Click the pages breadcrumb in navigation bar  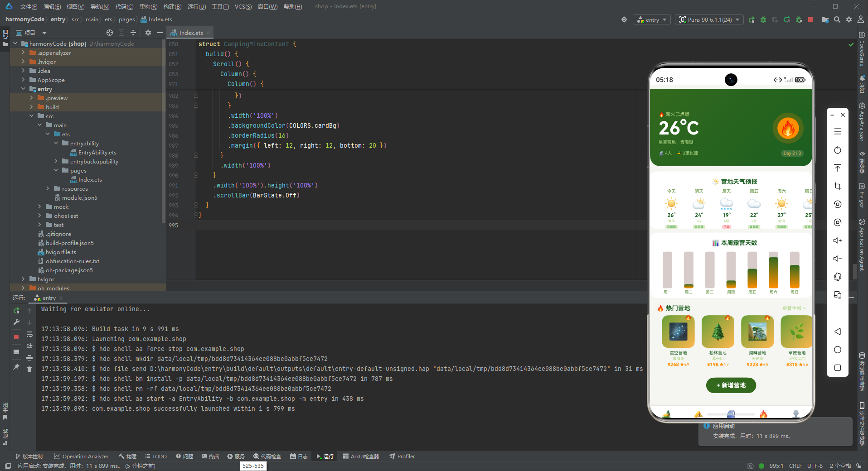127,19
